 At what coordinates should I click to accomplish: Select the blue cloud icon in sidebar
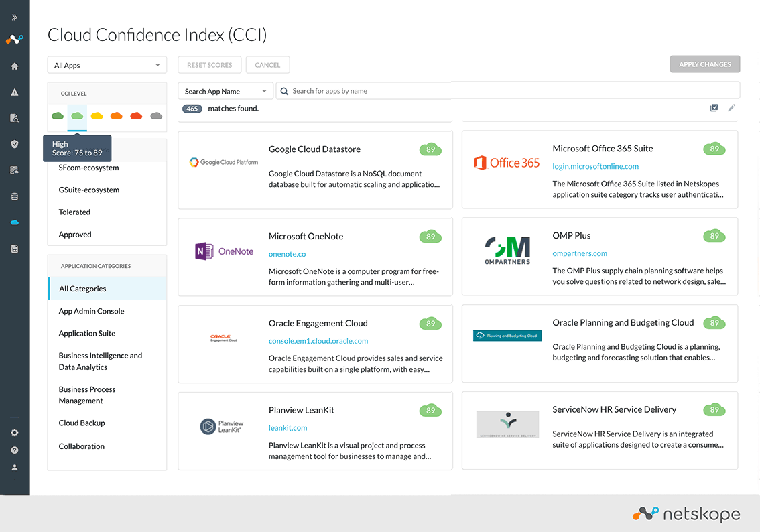point(15,222)
